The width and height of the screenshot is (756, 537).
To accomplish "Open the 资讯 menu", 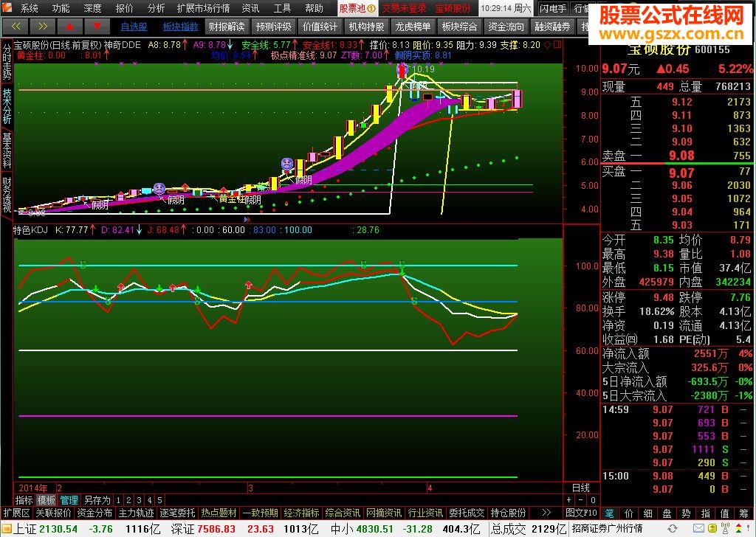I will click(x=250, y=8).
